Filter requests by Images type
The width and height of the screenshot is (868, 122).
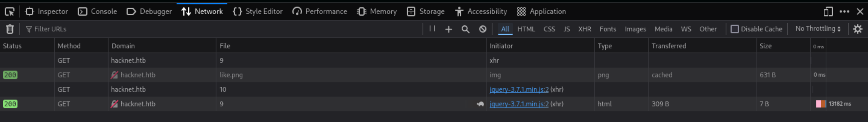[635, 29]
